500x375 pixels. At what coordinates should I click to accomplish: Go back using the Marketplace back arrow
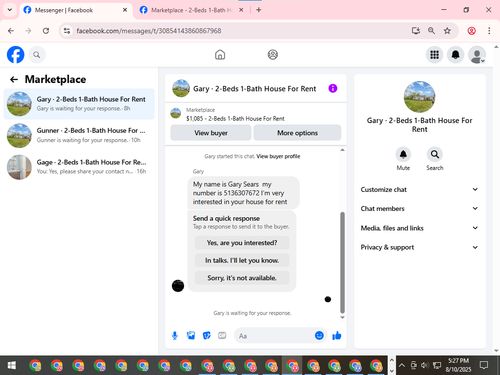coord(14,79)
